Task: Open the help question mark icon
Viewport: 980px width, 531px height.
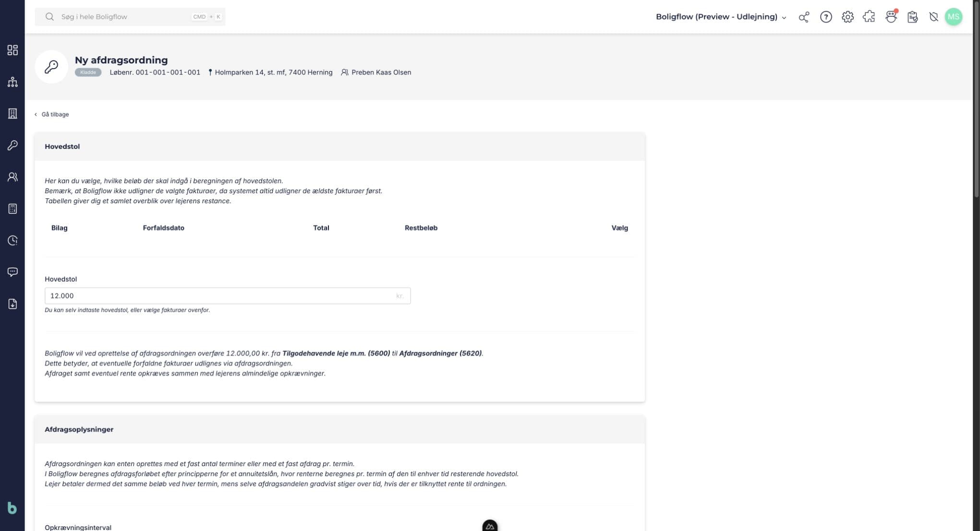Action: tap(826, 17)
